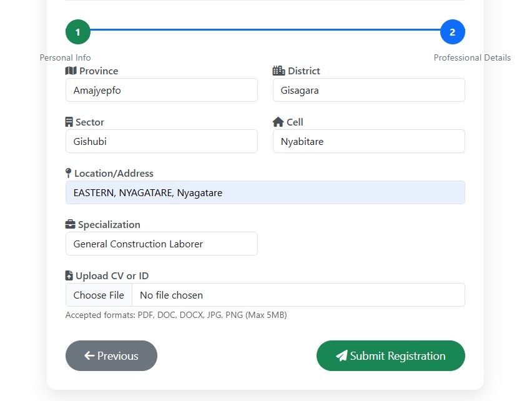The height and width of the screenshot is (401, 532).
Task: Click the city icon beside District
Action: [x=278, y=71]
